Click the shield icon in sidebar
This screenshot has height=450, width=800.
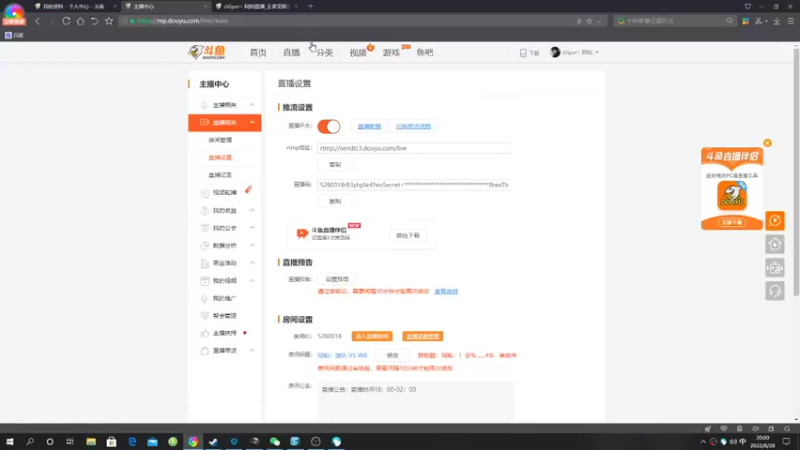(x=205, y=316)
